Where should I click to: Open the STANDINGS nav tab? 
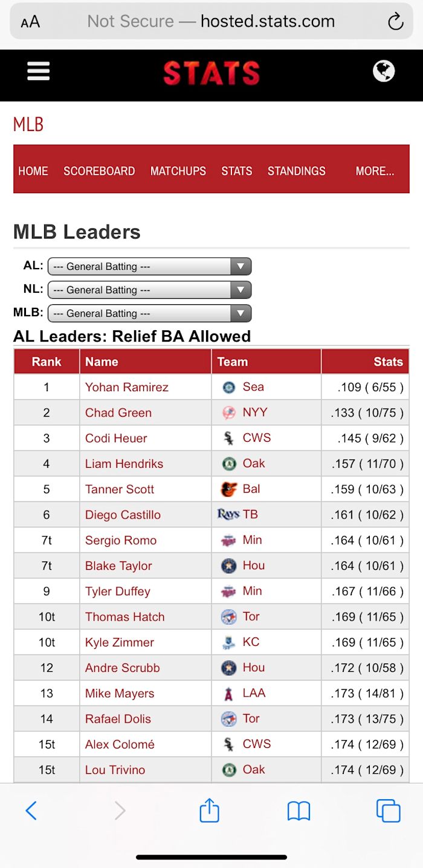pyautogui.click(x=296, y=171)
